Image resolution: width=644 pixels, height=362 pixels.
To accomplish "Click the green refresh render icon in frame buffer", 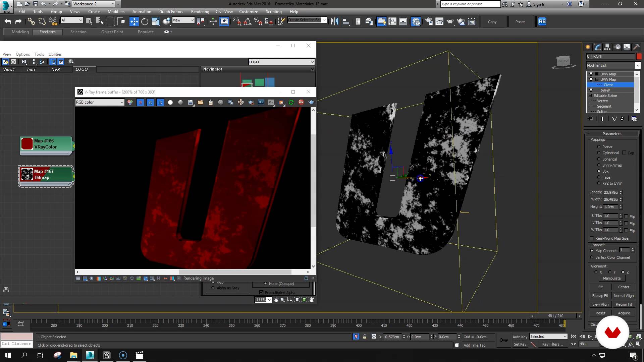I will (x=291, y=102).
